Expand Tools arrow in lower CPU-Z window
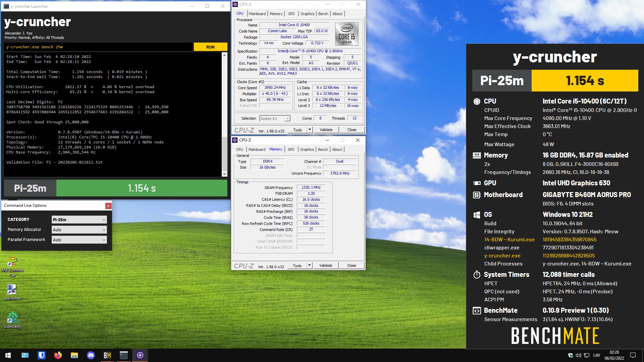The width and height of the screenshot is (644, 362). coord(309,265)
